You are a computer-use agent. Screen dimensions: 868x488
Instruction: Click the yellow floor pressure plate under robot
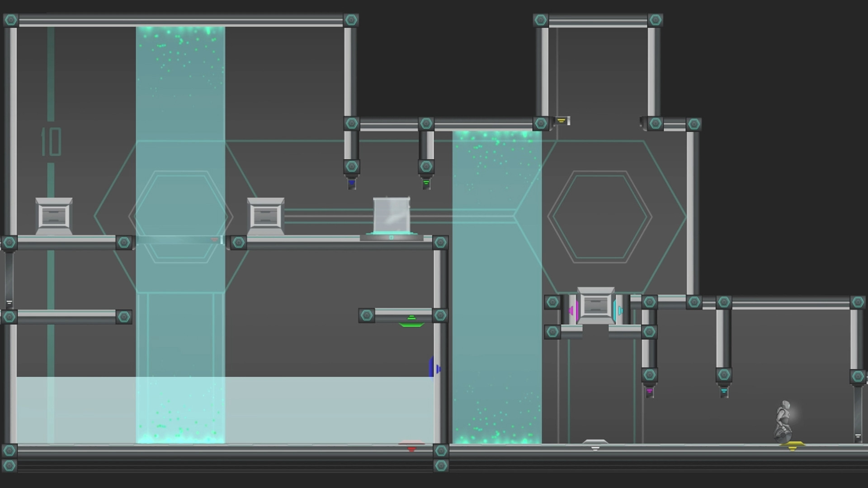coord(792,446)
